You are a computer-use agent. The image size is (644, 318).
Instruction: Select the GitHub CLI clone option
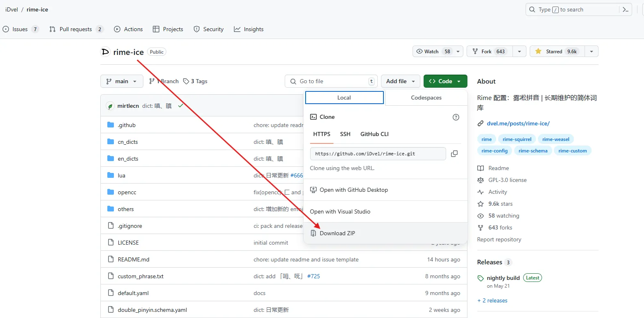coord(374,134)
